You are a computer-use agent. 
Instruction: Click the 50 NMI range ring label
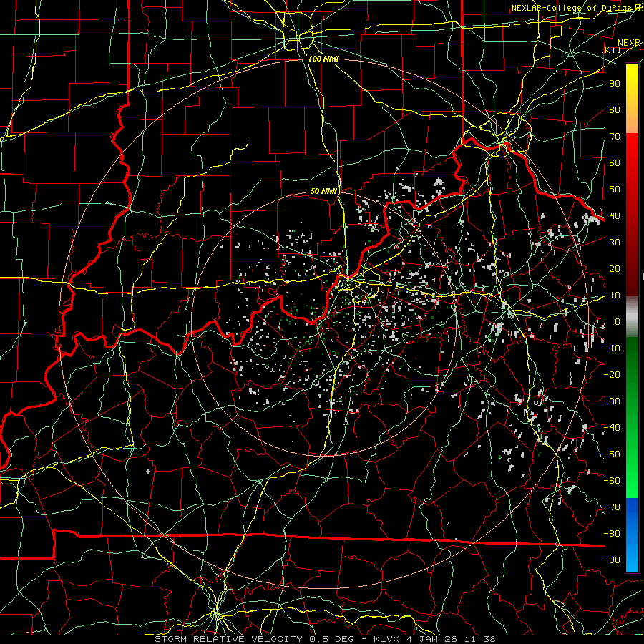(x=323, y=191)
